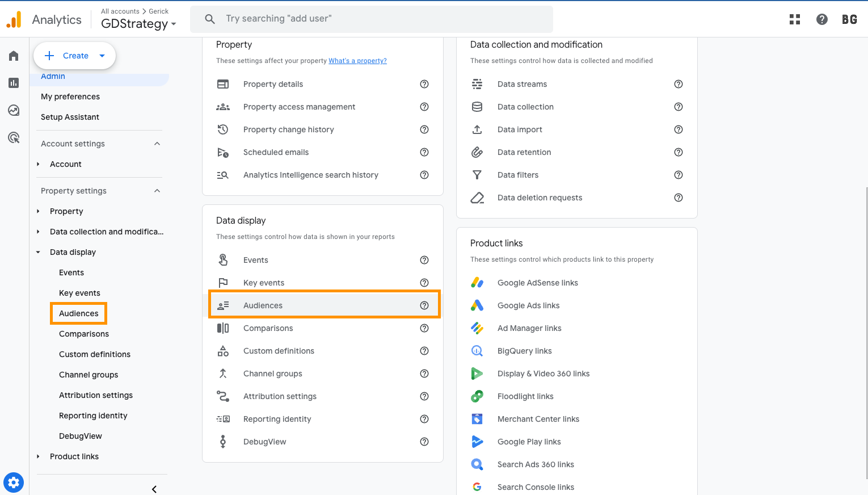Click help icon for DebugView row
Viewport: 868px width, 495px height.
[424, 442]
